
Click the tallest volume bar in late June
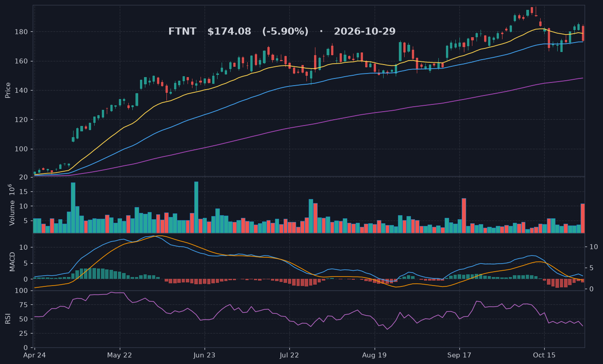coord(196,207)
